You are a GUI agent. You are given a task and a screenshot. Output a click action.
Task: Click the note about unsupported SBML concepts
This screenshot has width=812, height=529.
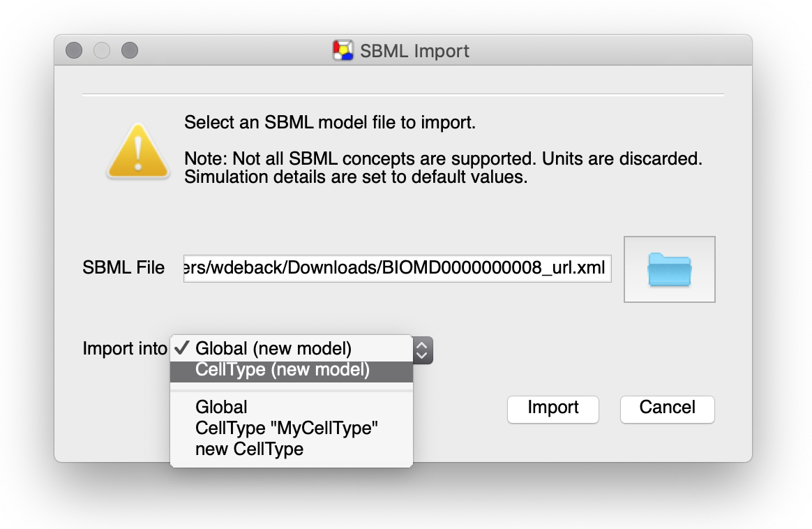pyautogui.click(x=443, y=168)
